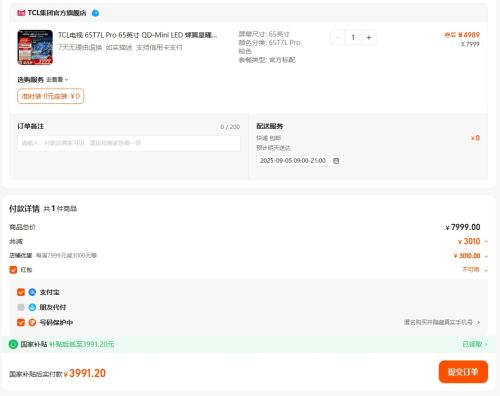Expand 店铺优惠 ¥3010.00 options
The height and width of the screenshot is (396, 500).
[x=486, y=256]
